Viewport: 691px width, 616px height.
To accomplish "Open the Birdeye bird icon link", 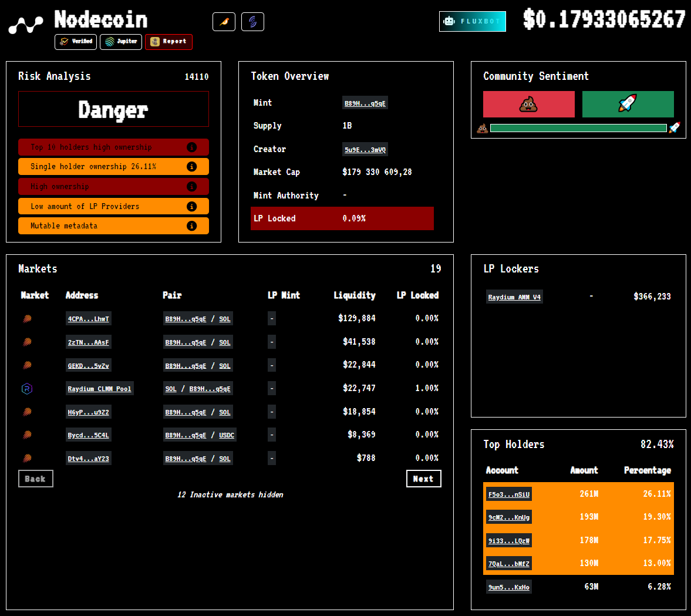I will 224,22.
